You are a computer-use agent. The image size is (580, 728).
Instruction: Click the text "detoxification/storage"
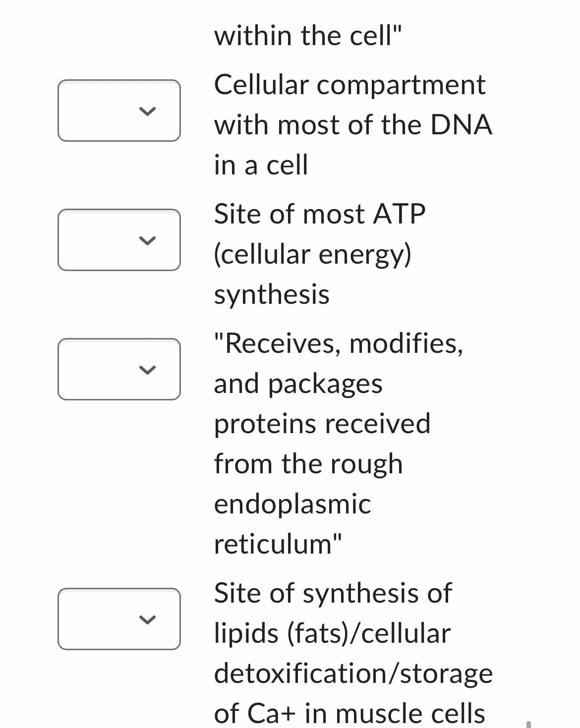(x=353, y=672)
